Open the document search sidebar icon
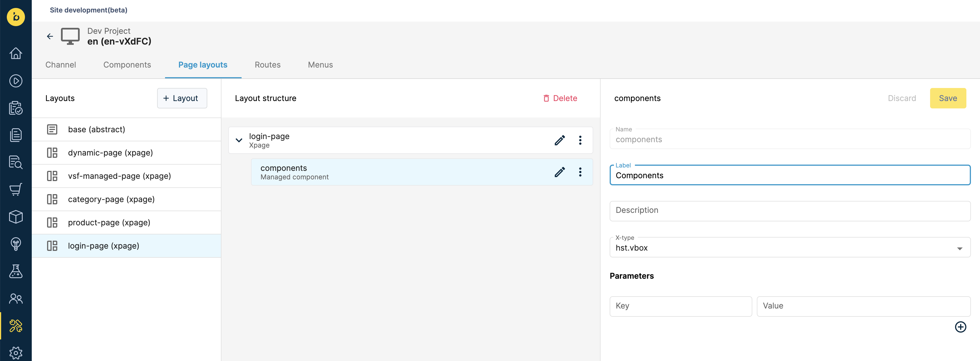The image size is (980, 361). pos(16,162)
